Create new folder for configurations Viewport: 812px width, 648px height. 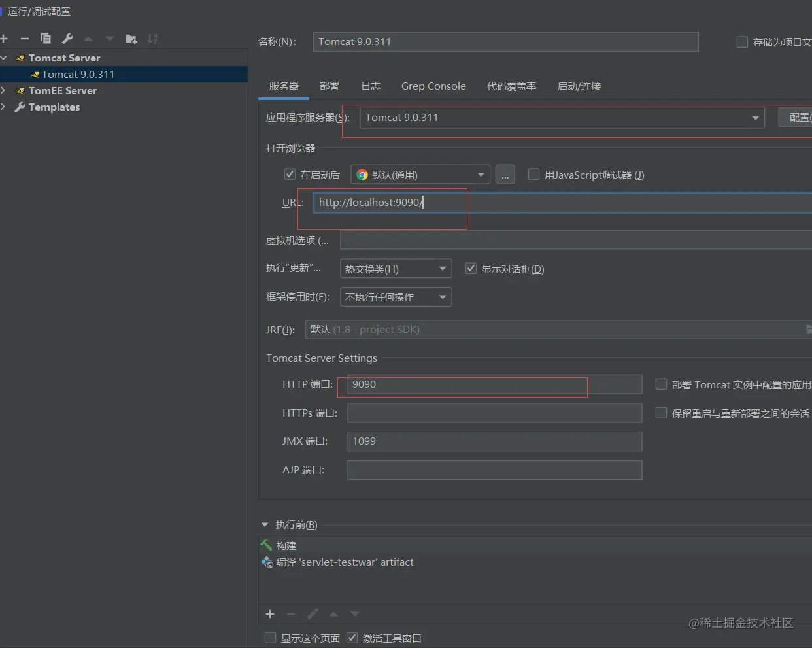click(131, 39)
